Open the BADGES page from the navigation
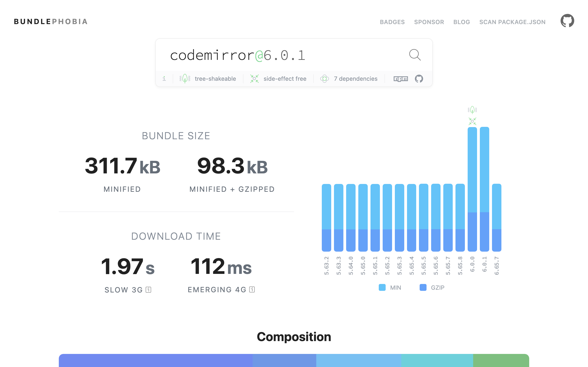This screenshot has height=367, width=588. (x=392, y=22)
